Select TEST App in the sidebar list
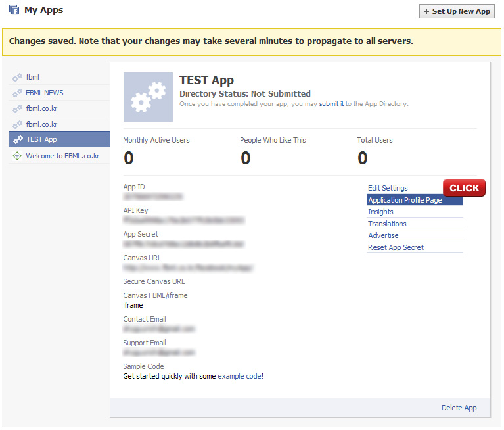 pos(59,139)
